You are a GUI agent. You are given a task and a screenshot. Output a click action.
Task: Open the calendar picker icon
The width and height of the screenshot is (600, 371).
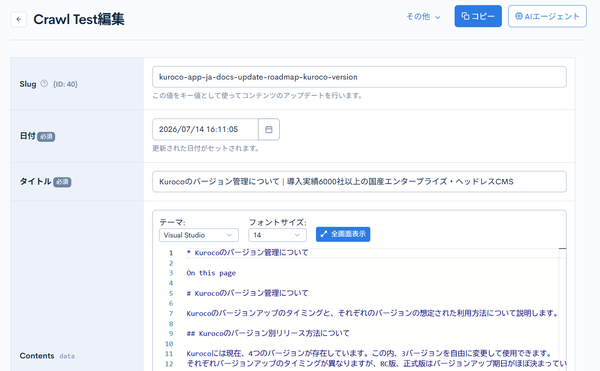[x=269, y=129]
